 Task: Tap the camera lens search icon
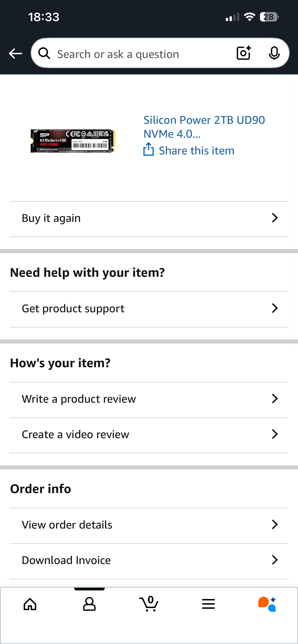click(x=243, y=53)
